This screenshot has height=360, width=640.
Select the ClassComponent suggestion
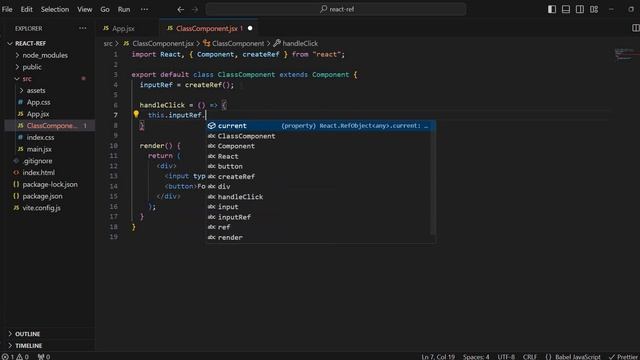point(320,136)
